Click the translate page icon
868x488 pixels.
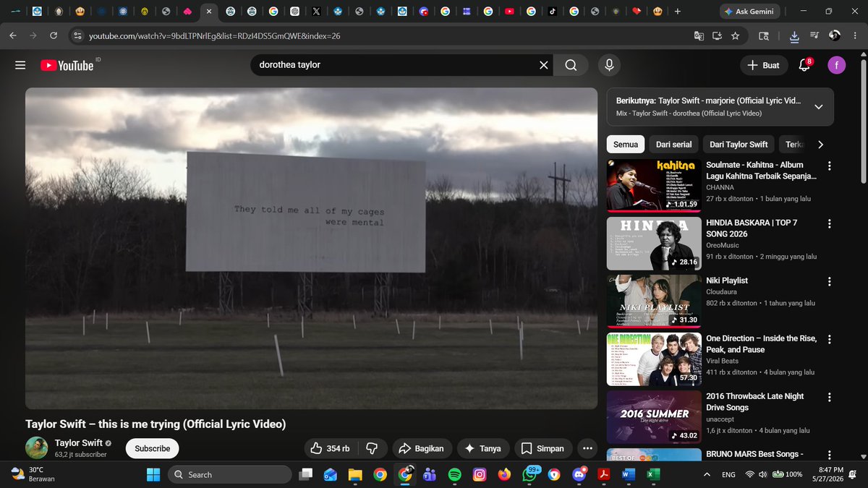coord(699,35)
